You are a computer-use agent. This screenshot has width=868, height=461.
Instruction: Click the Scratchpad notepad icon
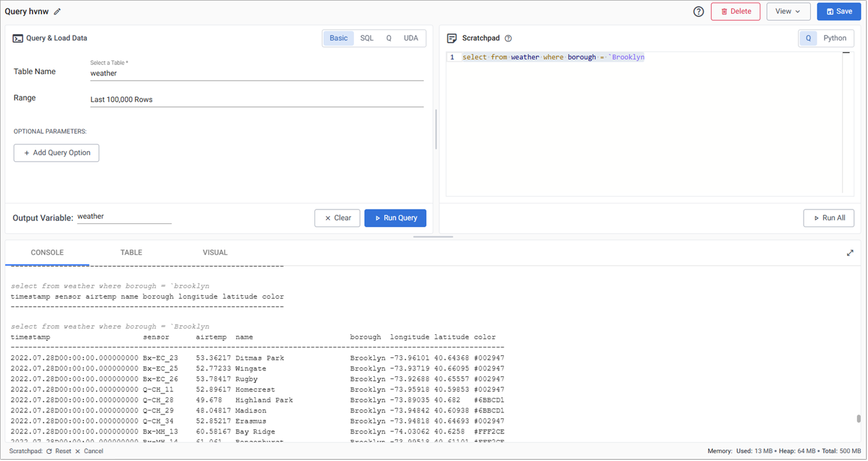click(452, 38)
